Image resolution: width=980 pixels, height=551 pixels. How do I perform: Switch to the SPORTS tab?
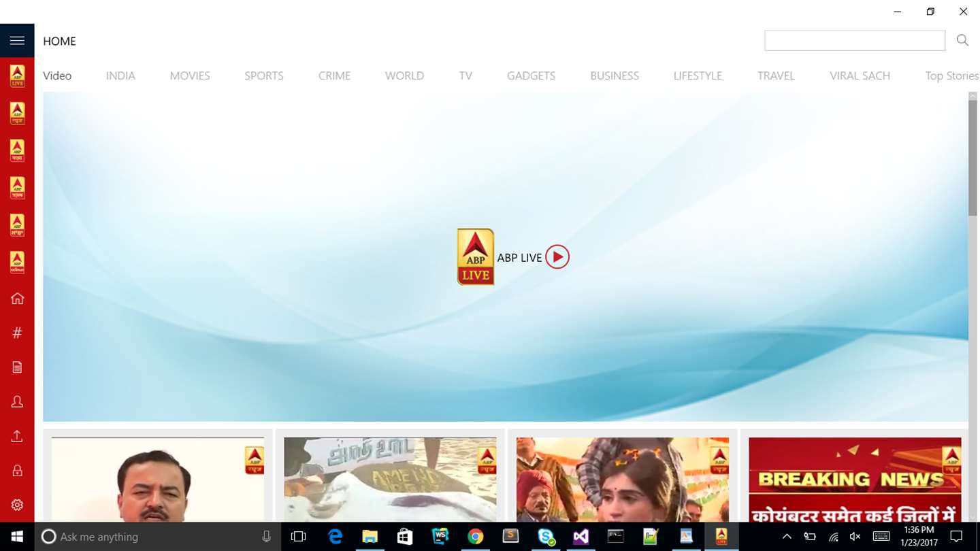pos(264,76)
